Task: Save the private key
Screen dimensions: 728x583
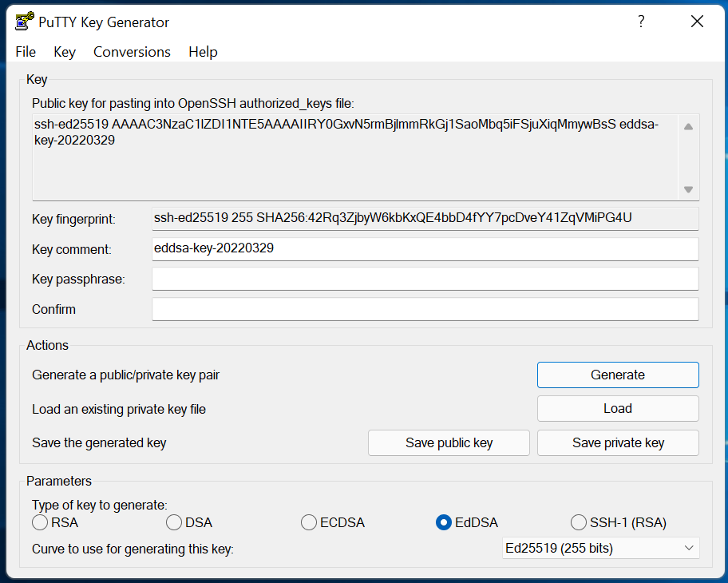Action: (x=618, y=442)
